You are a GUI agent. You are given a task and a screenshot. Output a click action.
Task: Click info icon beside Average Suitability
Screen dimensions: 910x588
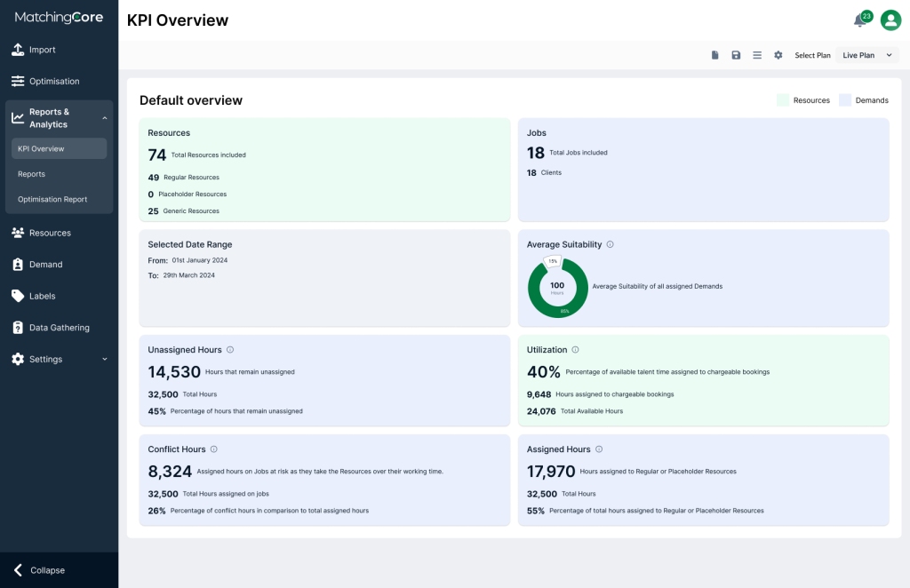pyautogui.click(x=610, y=245)
